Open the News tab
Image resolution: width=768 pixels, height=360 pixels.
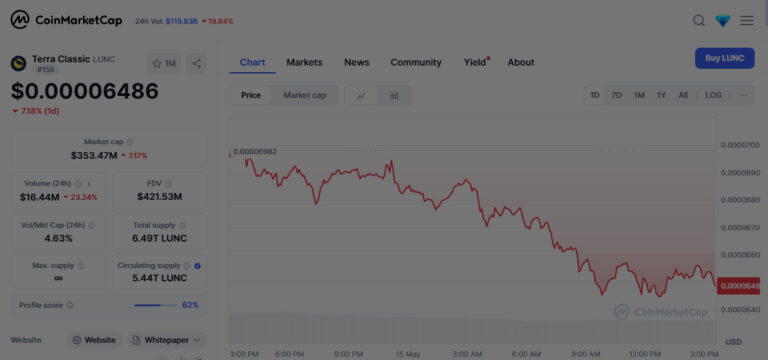(x=357, y=62)
